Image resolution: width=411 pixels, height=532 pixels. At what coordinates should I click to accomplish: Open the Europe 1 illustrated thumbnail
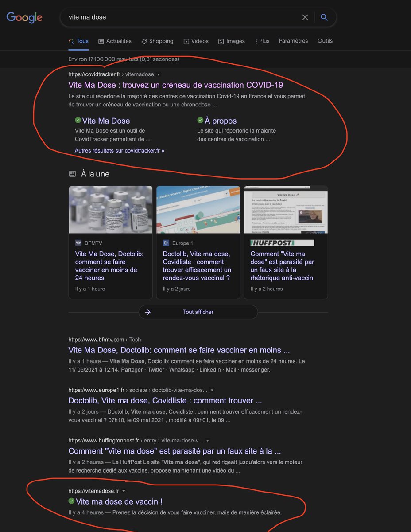coord(198,210)
